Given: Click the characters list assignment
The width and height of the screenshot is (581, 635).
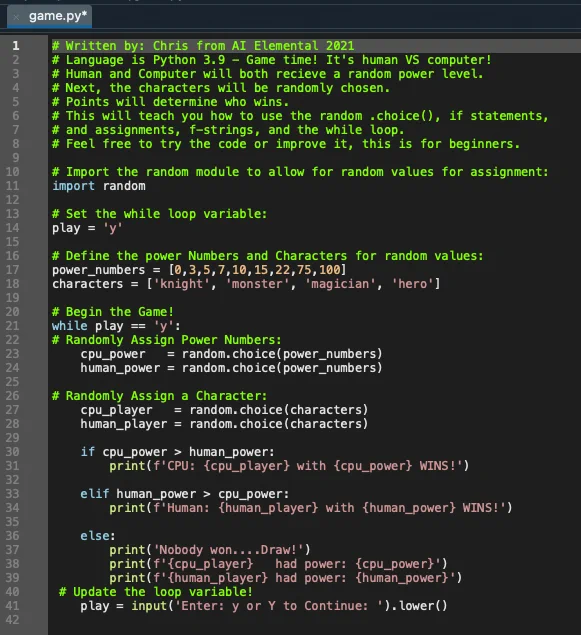Looking at the screenshot, I should pos(246,284).
